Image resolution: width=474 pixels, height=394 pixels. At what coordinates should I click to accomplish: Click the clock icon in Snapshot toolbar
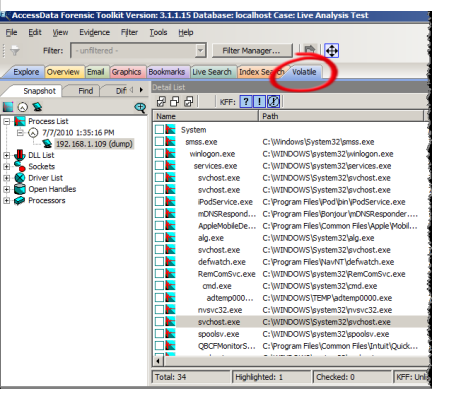pyautogui.click(x=23, y=107)
